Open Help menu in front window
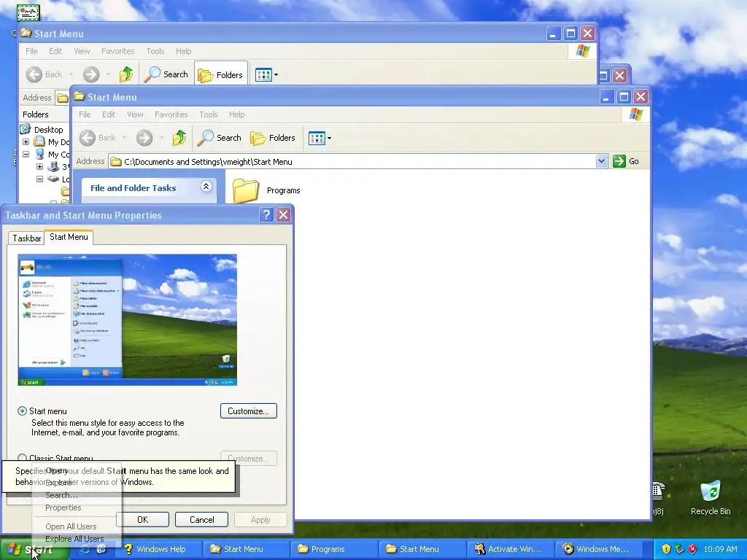747x560 pixels. [x=237, y=114]
